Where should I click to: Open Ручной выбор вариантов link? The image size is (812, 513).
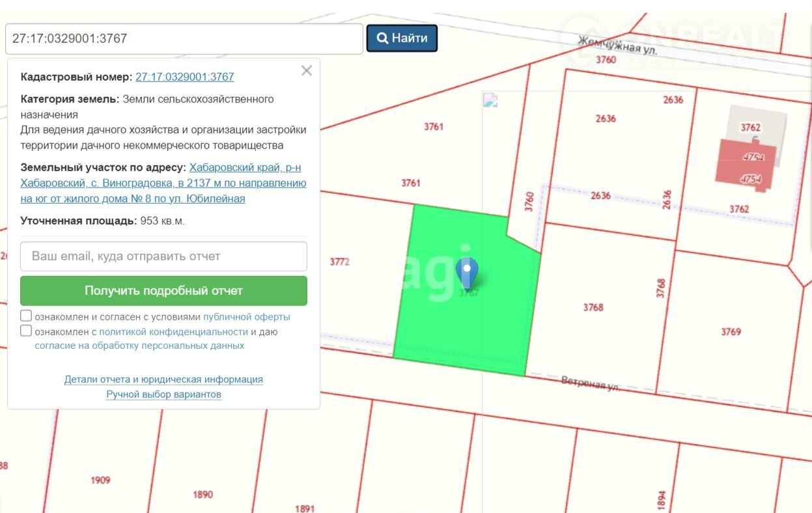click(x=163, y=395)
